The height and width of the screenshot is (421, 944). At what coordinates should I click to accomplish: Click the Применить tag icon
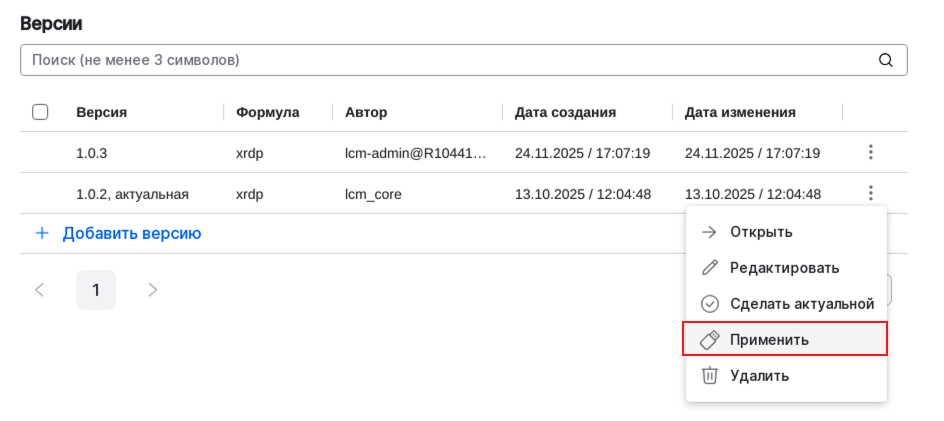coord(710,340)
